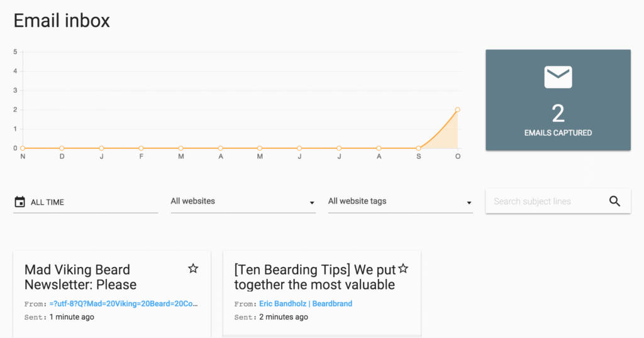Viewport: 644px width, 338px height.
Task: Click the Search subject lines field
Action: [x=544, y=202]
